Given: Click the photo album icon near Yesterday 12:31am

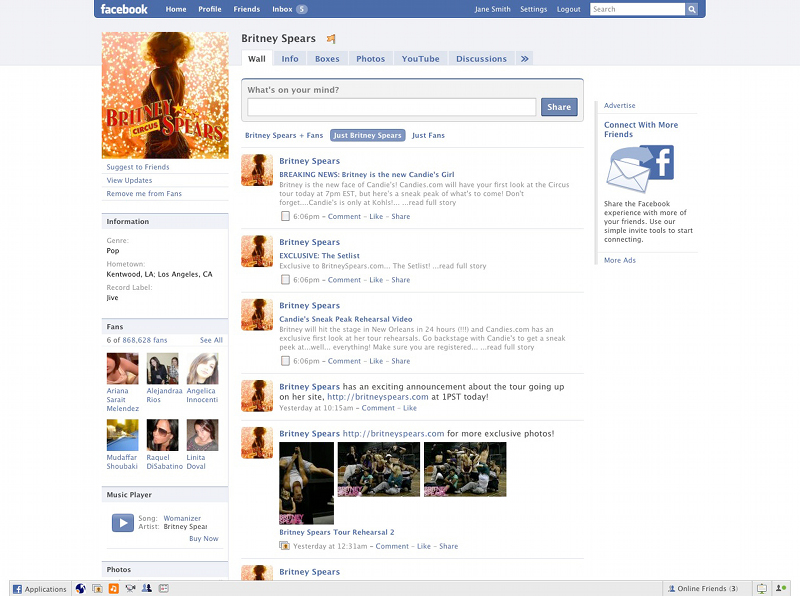Looking at the screenshot, I should click(285, 545).
